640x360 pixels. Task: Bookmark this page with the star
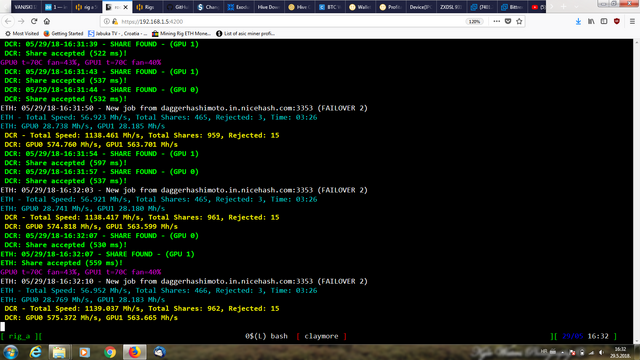pos(519,21)
